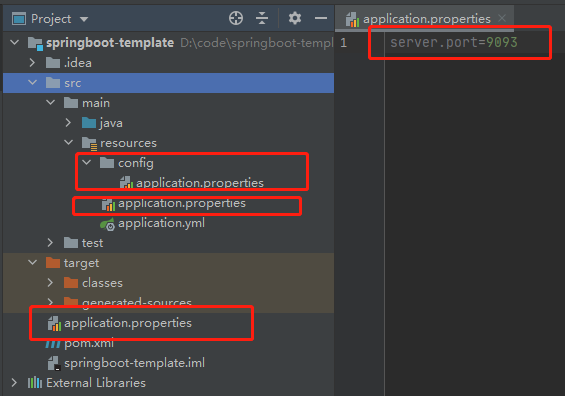Viewport: 565px width, 396px height.
Task: Close the application.properties editor tab
Action: coord(502,18)
